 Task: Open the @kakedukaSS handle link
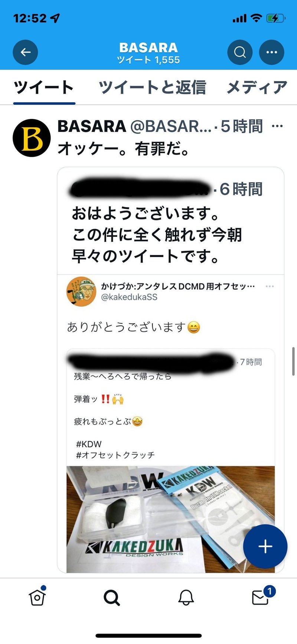[x=129, y=297]
